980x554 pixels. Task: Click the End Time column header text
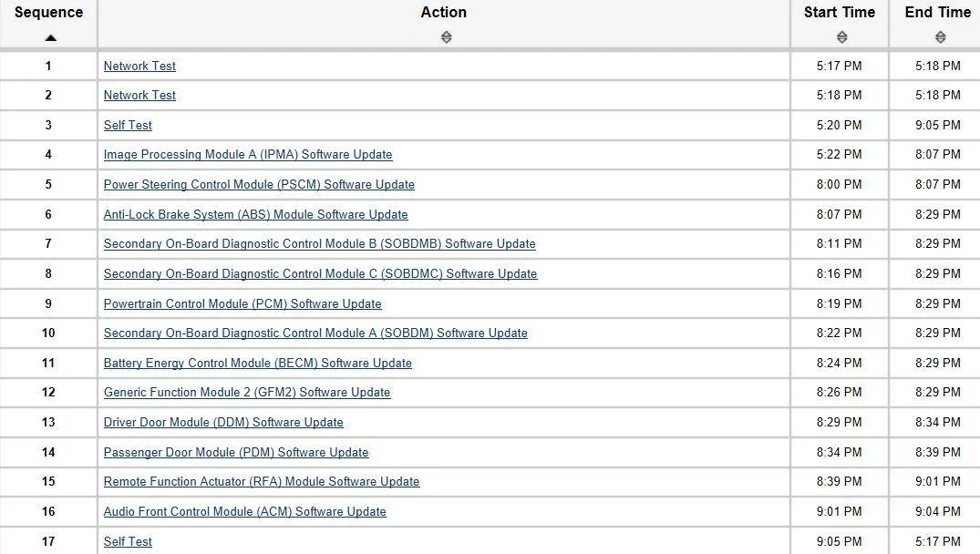point(938,13)
